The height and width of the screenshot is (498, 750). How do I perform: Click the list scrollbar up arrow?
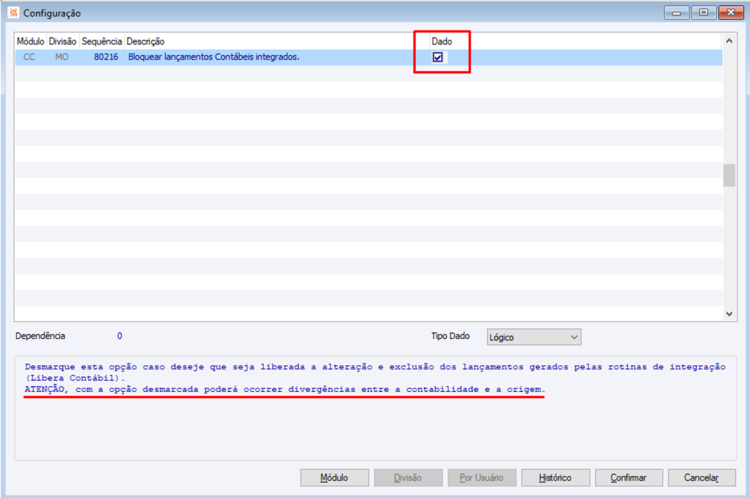coord(729,41)
